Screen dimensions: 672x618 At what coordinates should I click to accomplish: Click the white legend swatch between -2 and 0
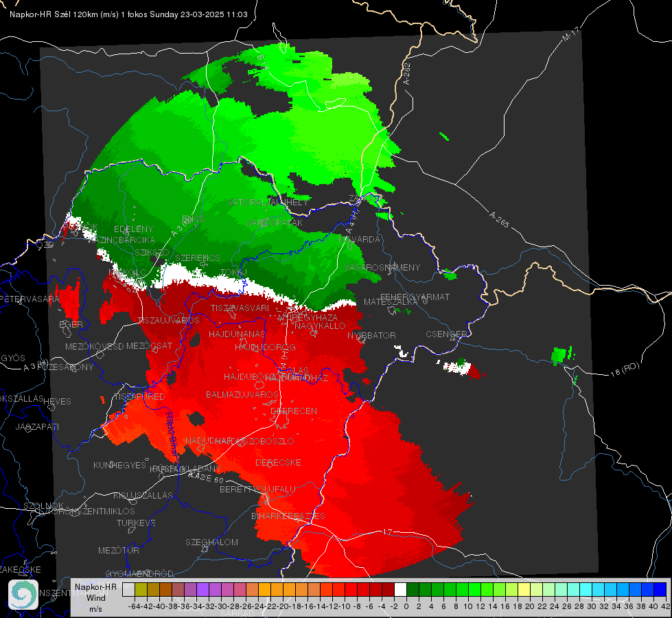pyautogui.click(x=400, y=589)
